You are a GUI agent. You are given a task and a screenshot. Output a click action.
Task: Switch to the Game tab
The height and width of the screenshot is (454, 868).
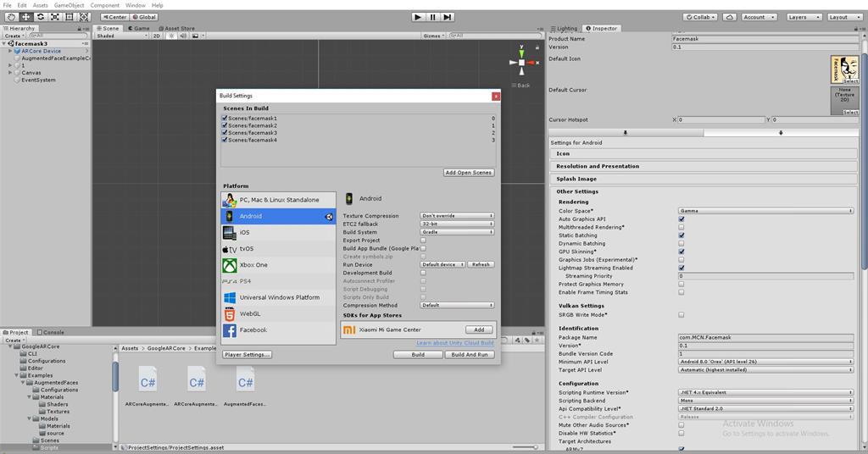(139, 28)
